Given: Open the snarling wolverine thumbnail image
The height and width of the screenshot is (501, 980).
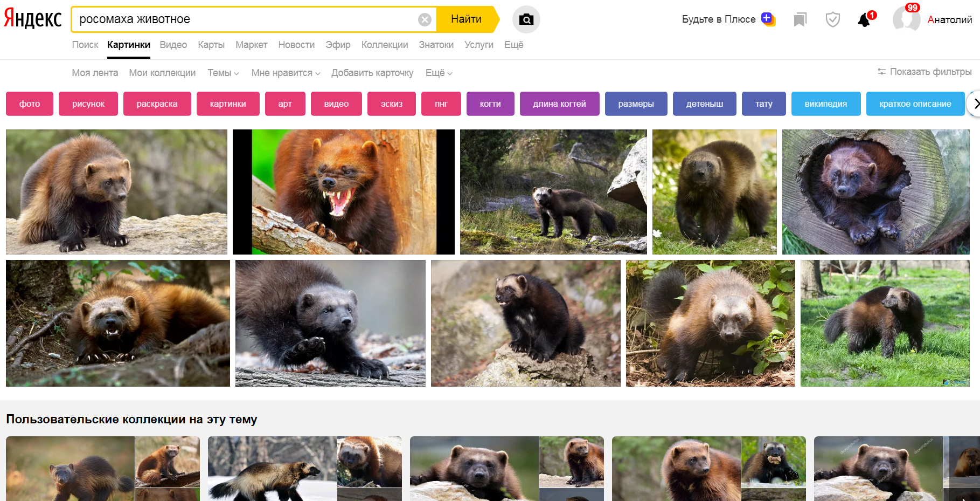Looking at the screenshot, I should click(344, 192).
